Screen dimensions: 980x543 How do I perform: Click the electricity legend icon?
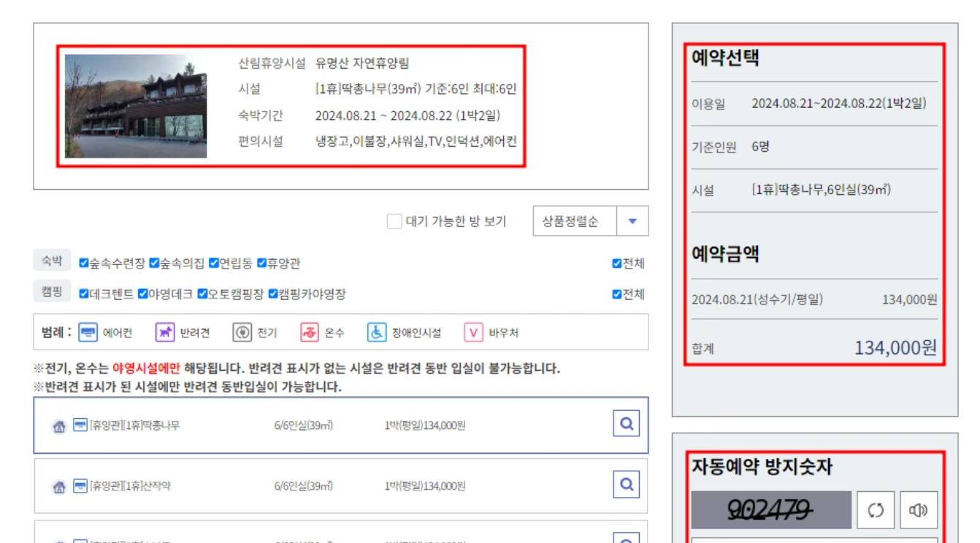[242, 333]
